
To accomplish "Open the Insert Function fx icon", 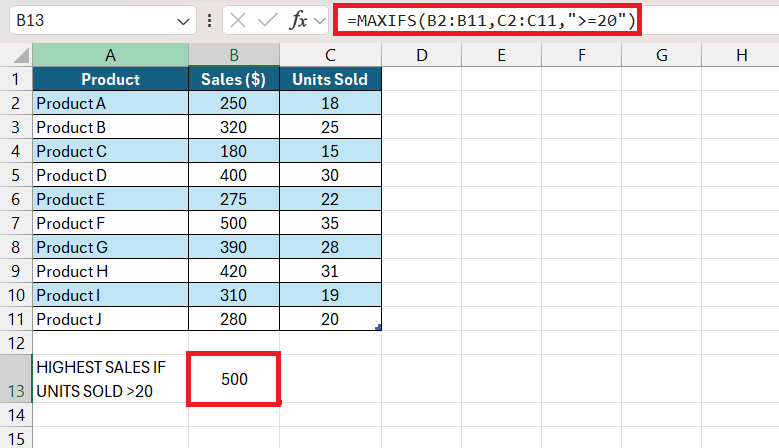I will click(298, 20).
